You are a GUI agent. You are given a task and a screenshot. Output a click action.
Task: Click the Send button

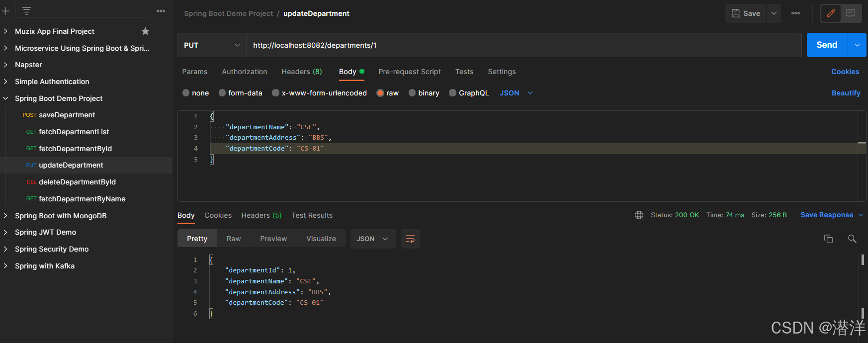click(x=827, y=45)
